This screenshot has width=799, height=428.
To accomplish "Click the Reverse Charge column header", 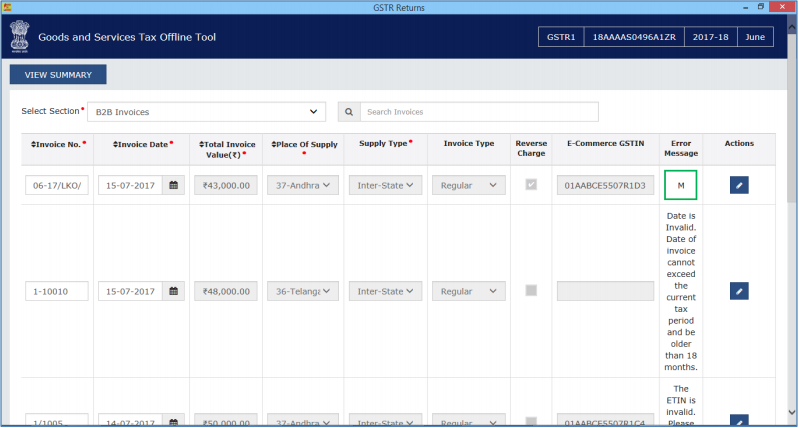I will (x=531, y=148).
